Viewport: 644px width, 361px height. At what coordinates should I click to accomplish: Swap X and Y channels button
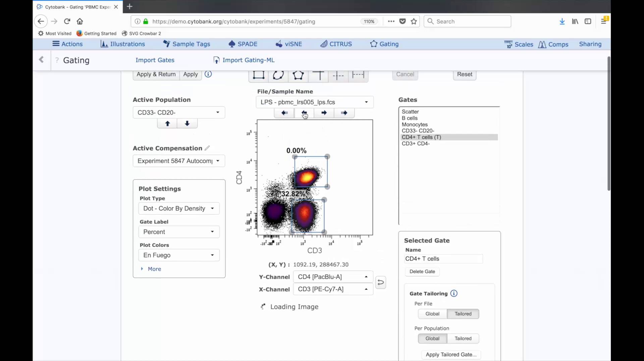click(380, 282)
